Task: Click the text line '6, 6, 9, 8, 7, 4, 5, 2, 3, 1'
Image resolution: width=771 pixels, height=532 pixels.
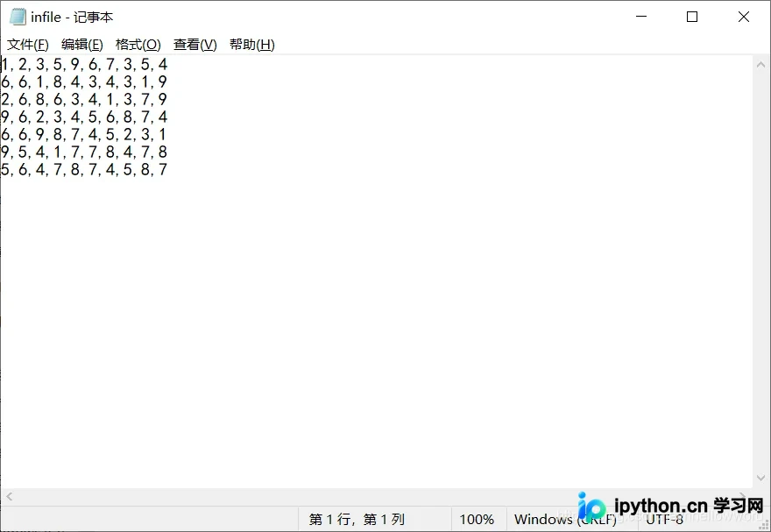Action: coord(83,134)
